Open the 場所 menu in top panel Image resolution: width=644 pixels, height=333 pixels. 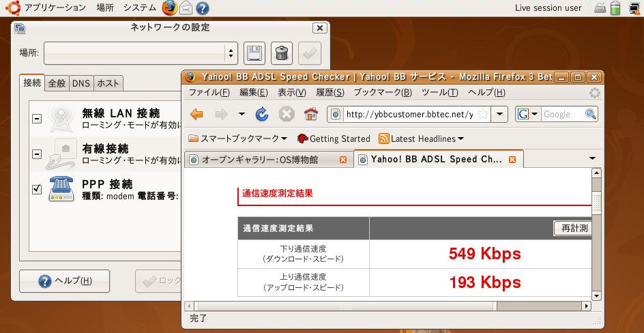click(105, 8)
